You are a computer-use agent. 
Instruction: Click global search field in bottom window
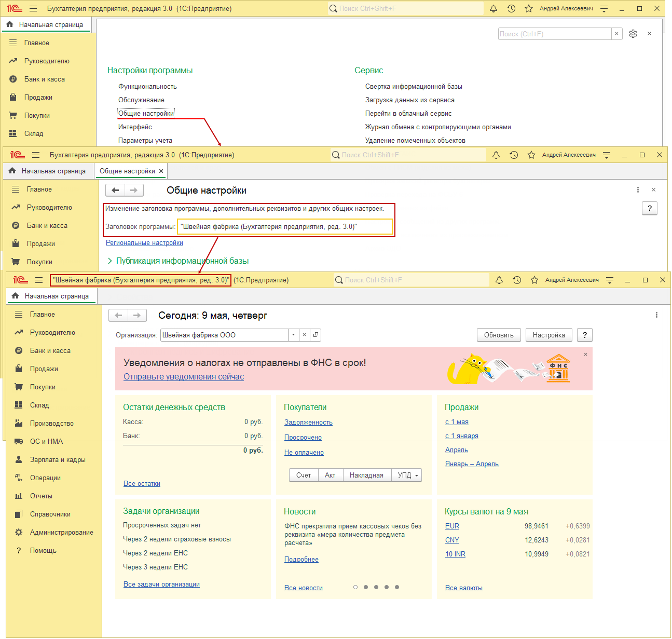[412, 280]
